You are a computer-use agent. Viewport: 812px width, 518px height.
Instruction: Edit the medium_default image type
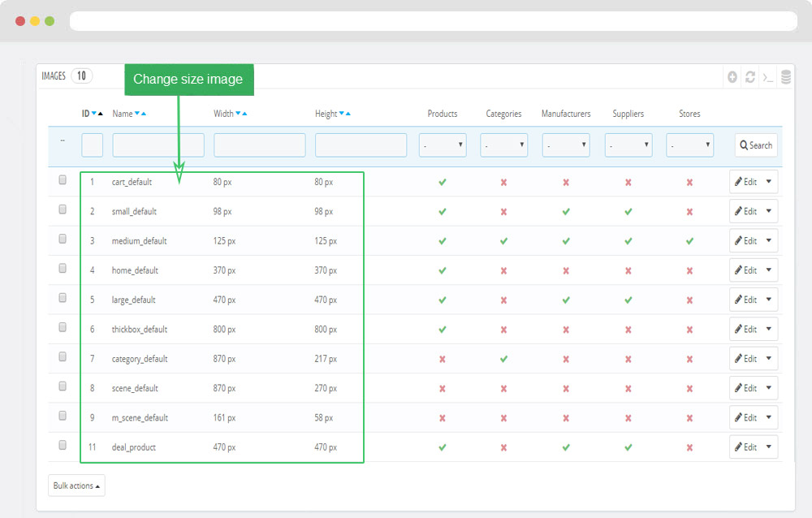click(x=745, y=241)
